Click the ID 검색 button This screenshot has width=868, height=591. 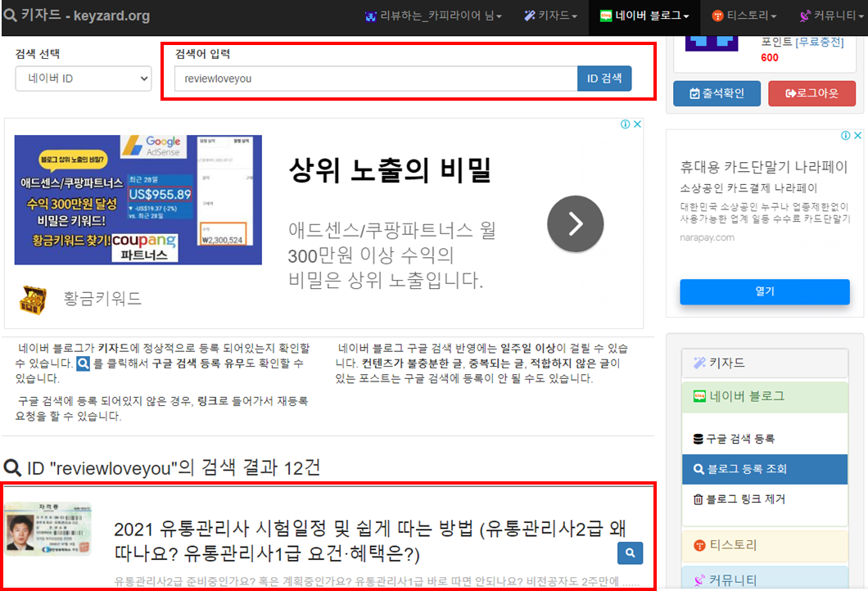click(x=604, y=79)
